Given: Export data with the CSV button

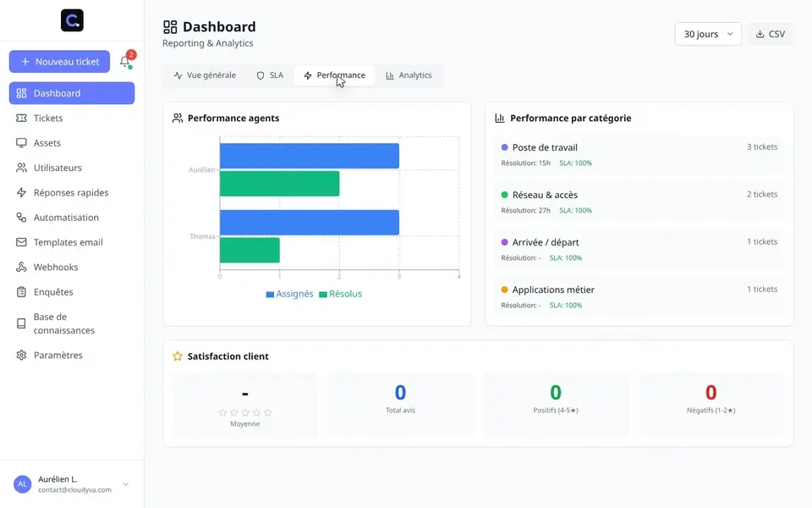Looking at the screenshot, I should (x=770, y=34).
